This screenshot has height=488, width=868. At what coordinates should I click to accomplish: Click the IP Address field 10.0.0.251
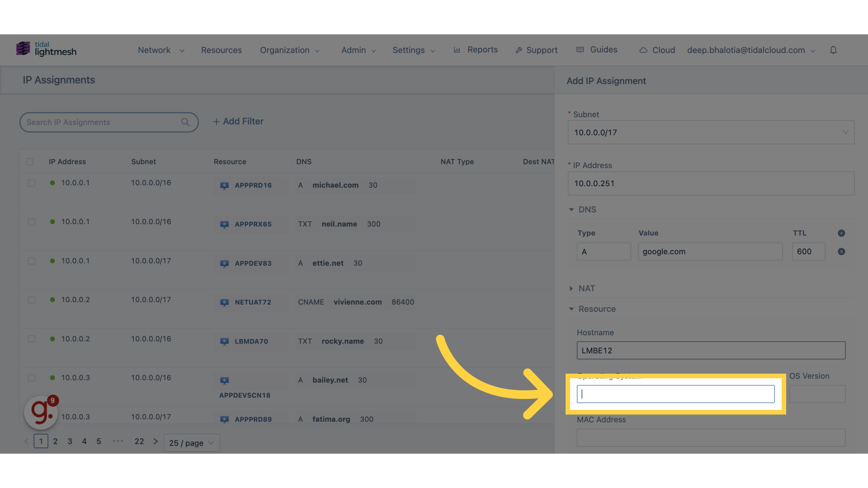[x=711, y=183]
